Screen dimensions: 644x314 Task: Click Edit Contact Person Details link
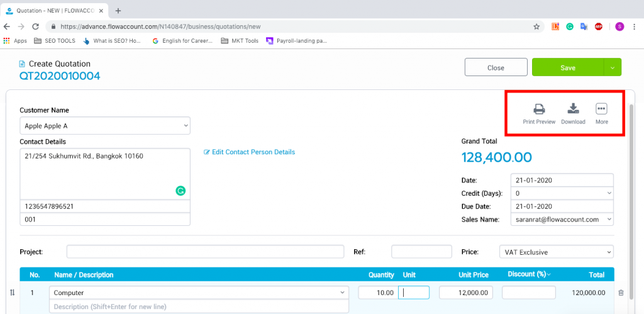(250, 152)
